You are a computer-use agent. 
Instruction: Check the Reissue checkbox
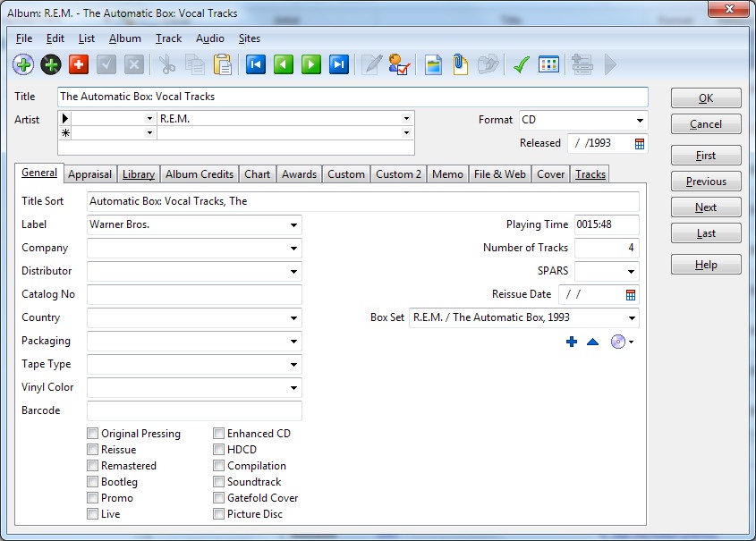(x=92, y=450)
